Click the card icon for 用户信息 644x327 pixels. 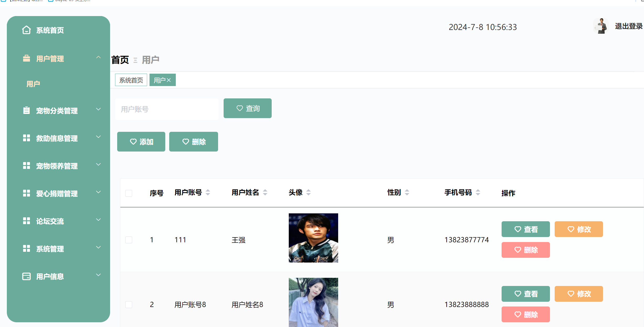pos(26,276)
